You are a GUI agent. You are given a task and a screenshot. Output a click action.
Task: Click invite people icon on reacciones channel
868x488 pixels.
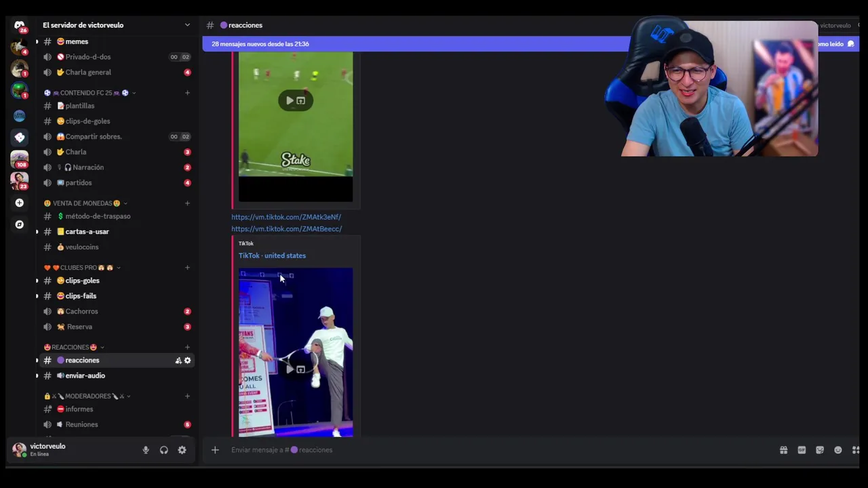coord(178,361)
